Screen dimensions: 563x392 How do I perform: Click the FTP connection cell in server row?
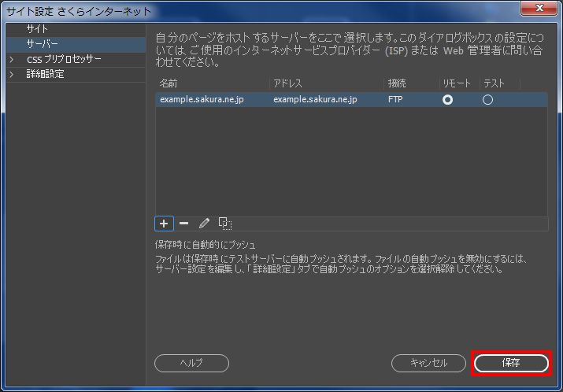coord(395,100)
